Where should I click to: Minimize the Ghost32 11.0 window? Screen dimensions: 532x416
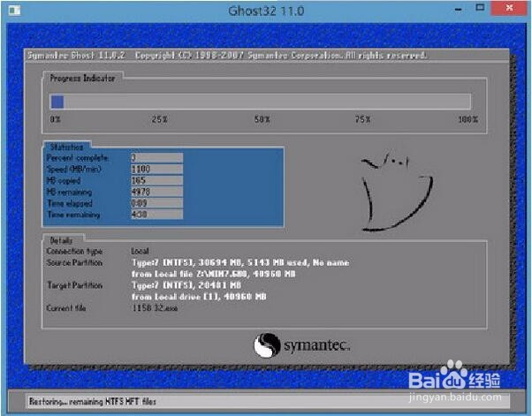459,10
